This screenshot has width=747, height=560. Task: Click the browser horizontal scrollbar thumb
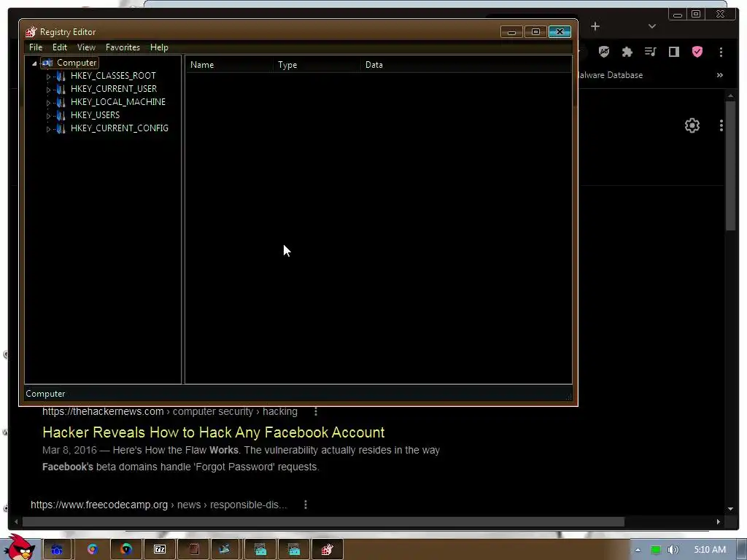(x=323, y=521)
